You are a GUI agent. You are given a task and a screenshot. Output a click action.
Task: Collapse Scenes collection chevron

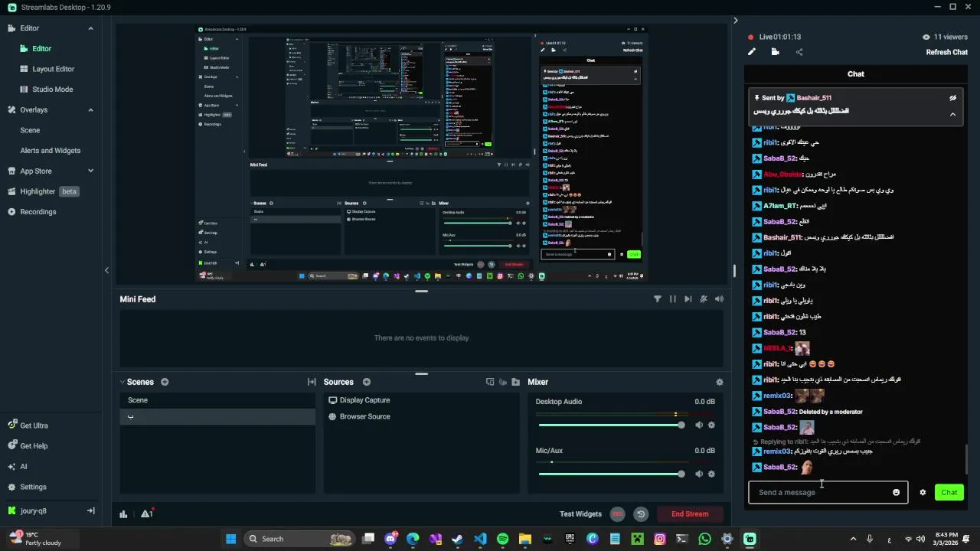[x=122, y=382]
